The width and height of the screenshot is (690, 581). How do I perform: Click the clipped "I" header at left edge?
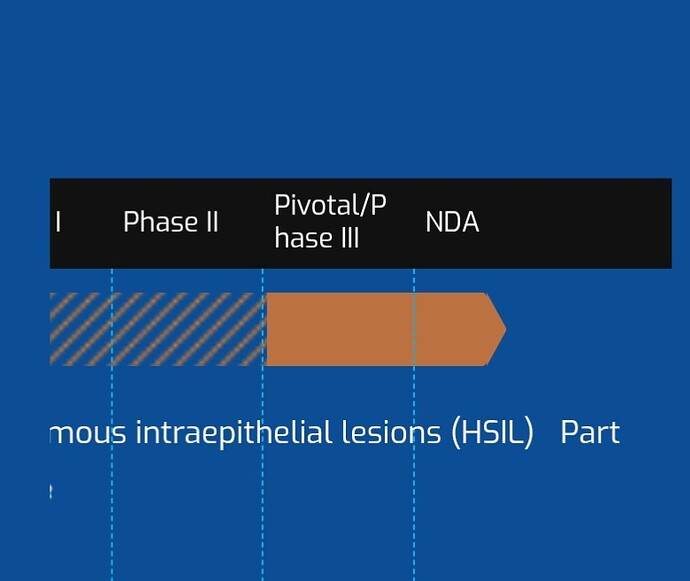pos(58,222)
